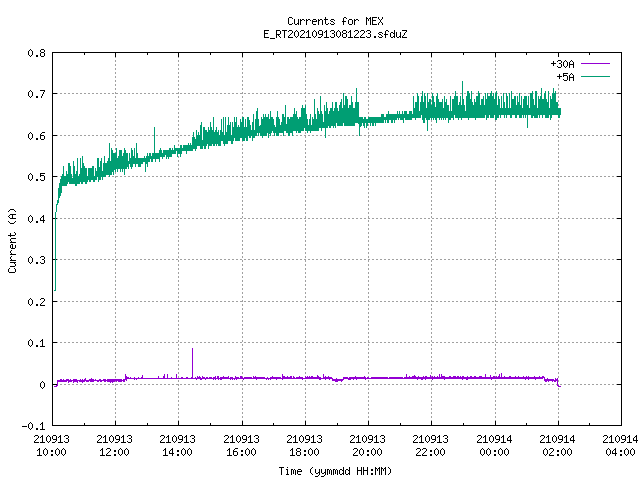Click the green +5A startup rise at 10:05
The height and width of the screenshot is (480, 640).
point(56,249)
